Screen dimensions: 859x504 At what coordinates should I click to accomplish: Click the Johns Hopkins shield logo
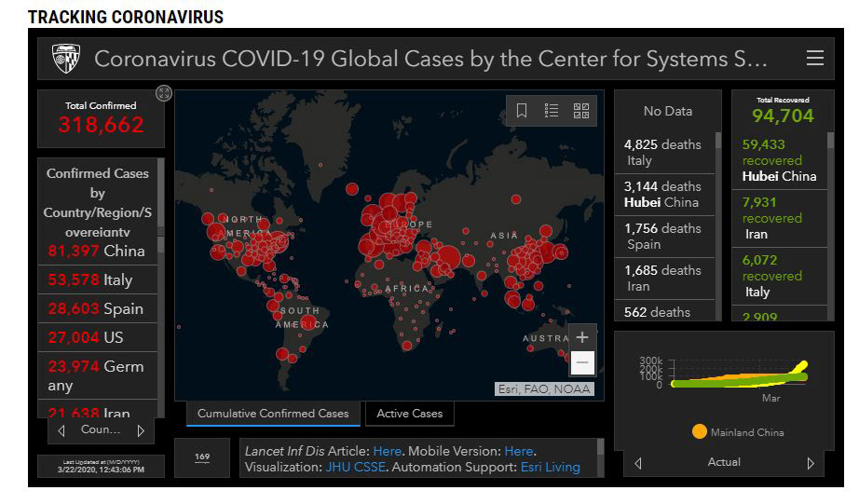[x=66, y=59]
